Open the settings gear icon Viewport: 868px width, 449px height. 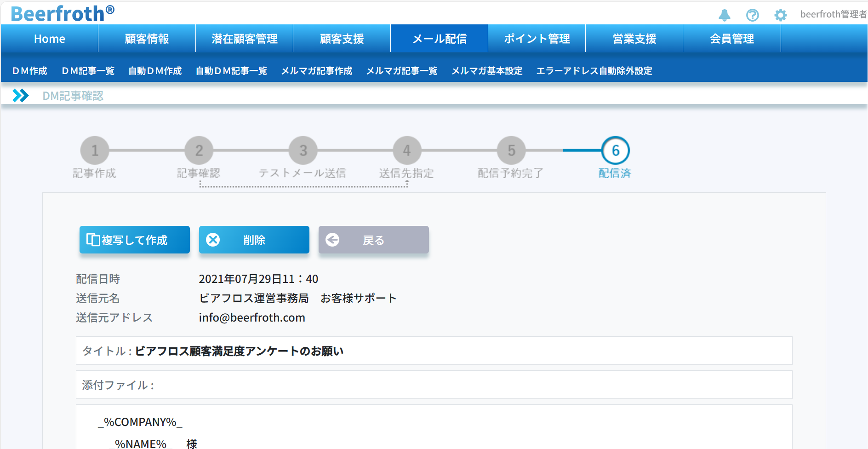pyautogui.click(x=780, y=15)
